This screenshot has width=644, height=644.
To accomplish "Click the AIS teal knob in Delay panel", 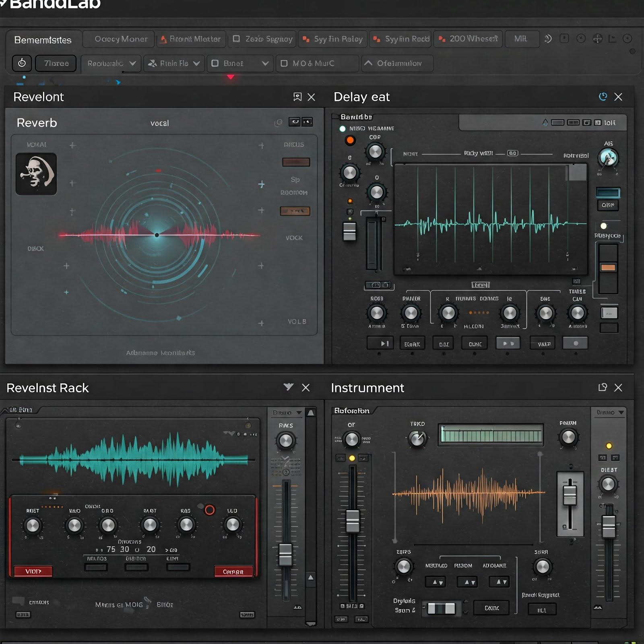I will coord(608,158).
